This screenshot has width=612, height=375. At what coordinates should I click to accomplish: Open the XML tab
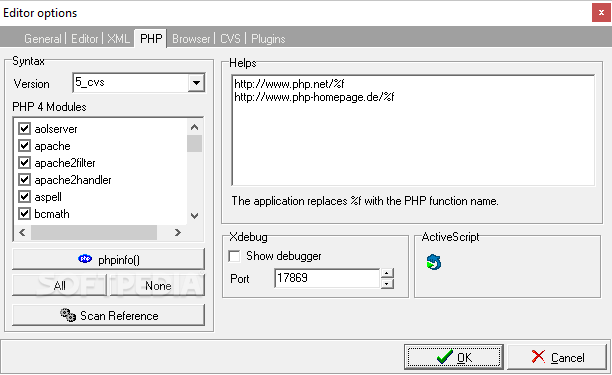point(118,39)
